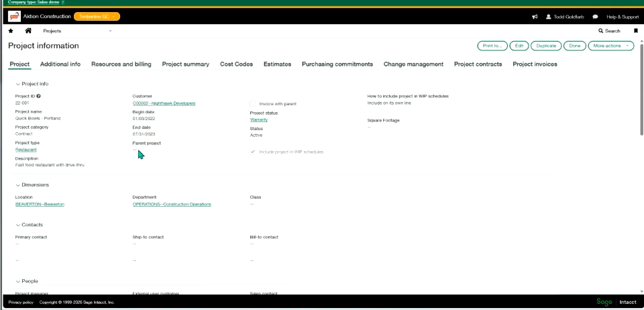Click the Sage Intacct footer logo
Screen dimensions: 644x310
click(616, 302)
